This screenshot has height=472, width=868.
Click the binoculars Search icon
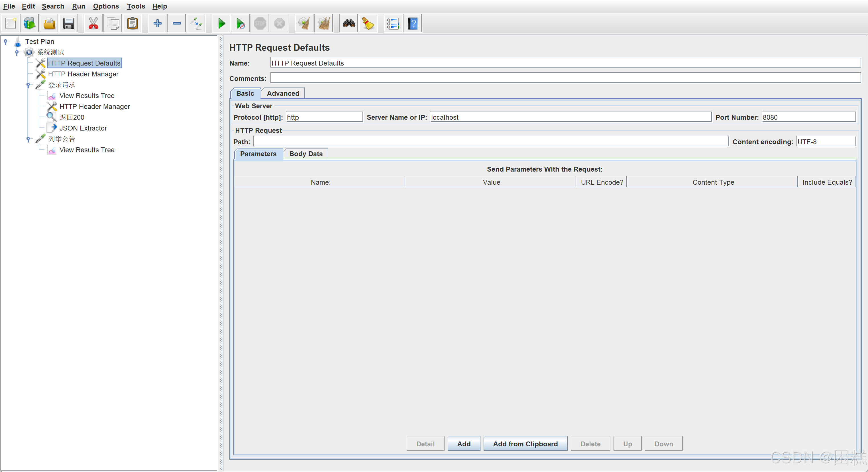click(349, 24)
